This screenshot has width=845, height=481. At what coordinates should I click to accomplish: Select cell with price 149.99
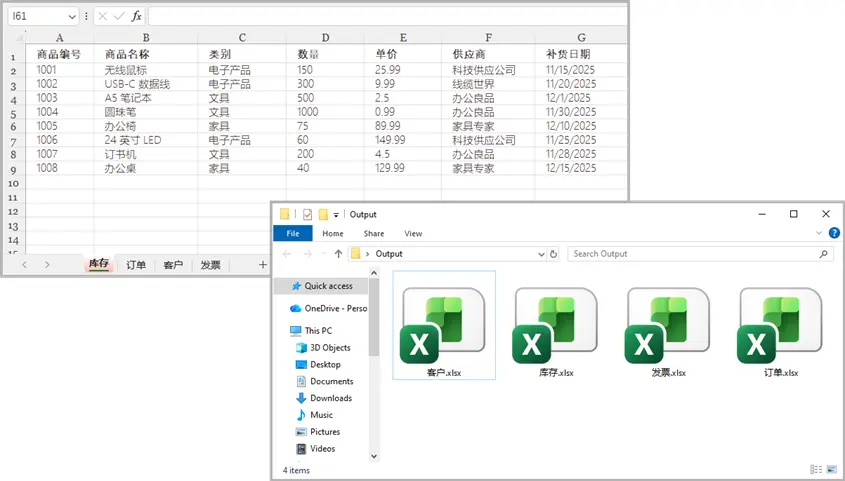pos(403,140)
